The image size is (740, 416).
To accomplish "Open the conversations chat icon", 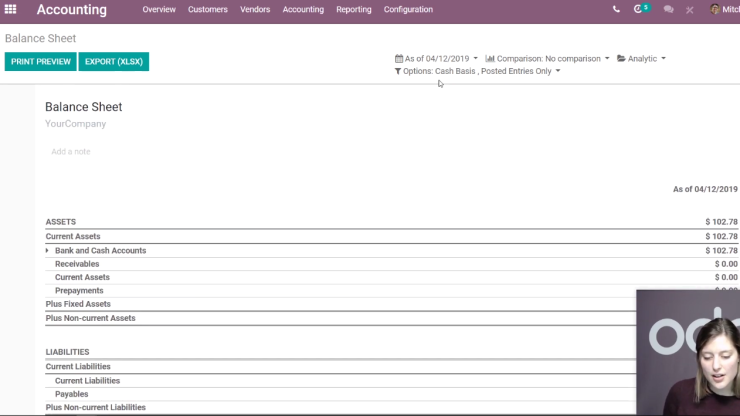I will coord(668,9).
